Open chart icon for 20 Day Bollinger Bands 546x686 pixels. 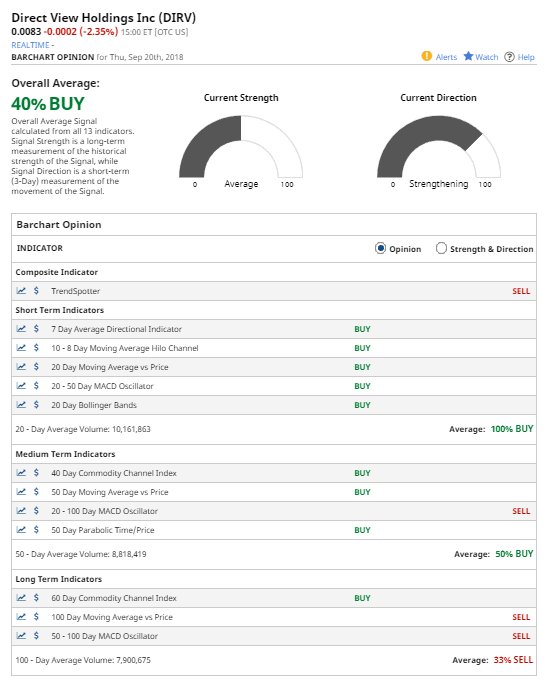21,405
